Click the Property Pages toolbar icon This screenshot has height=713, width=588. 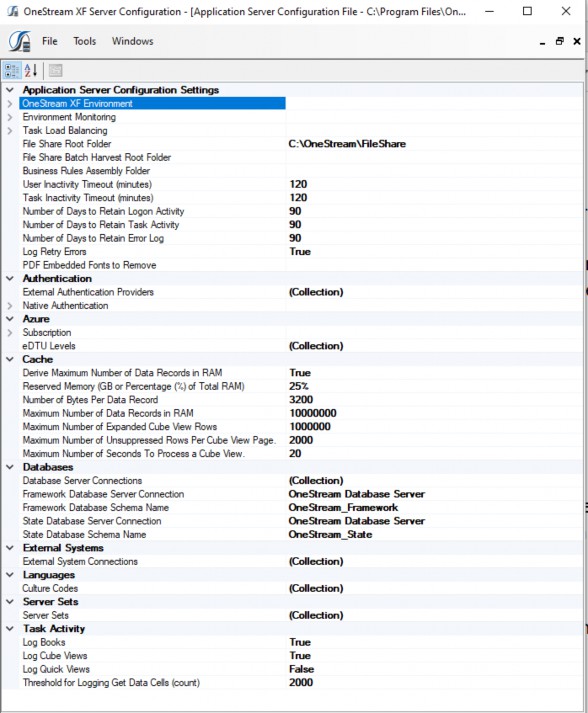[x=55, y=70]
